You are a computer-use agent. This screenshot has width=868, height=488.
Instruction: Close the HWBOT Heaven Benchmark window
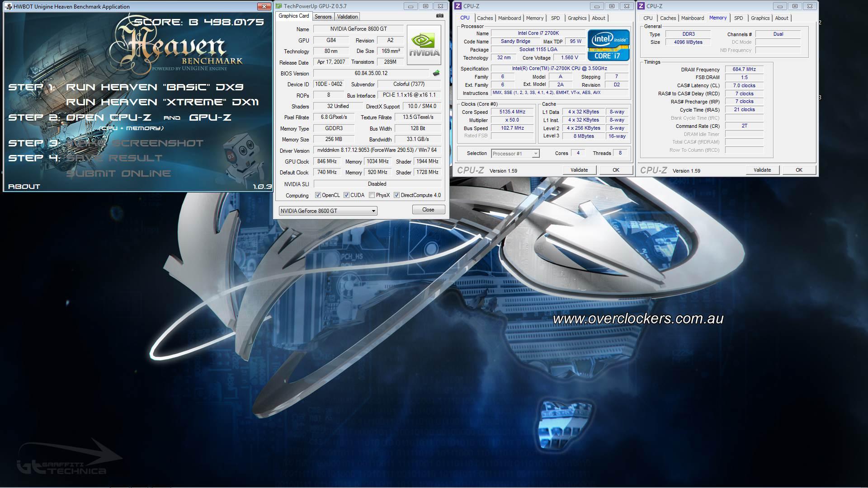[x=264, y=6]
